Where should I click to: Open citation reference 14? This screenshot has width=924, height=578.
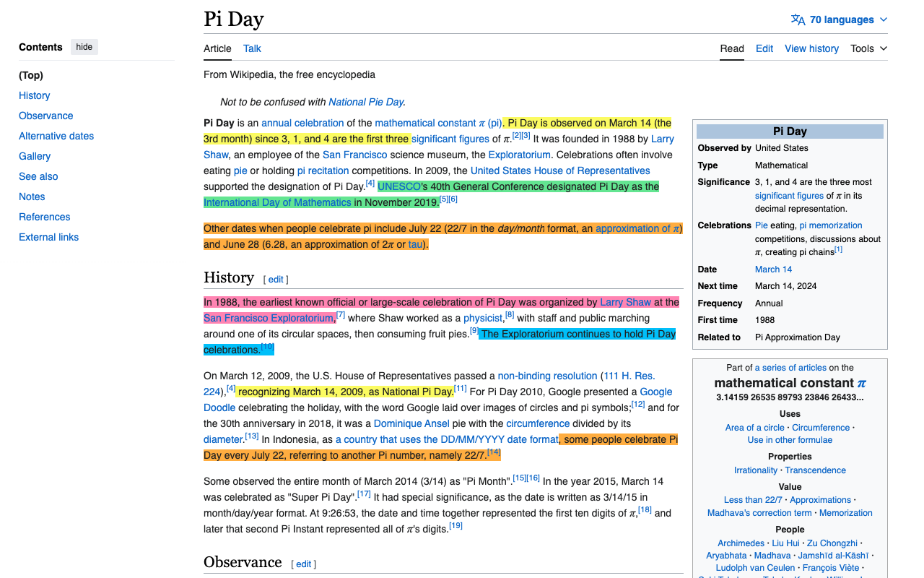(494, 452)
